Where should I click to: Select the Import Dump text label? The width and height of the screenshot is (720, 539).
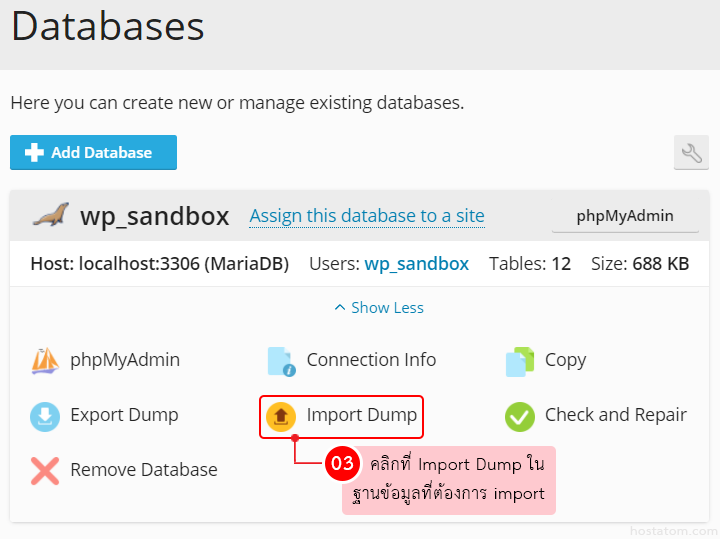(361, 415)
